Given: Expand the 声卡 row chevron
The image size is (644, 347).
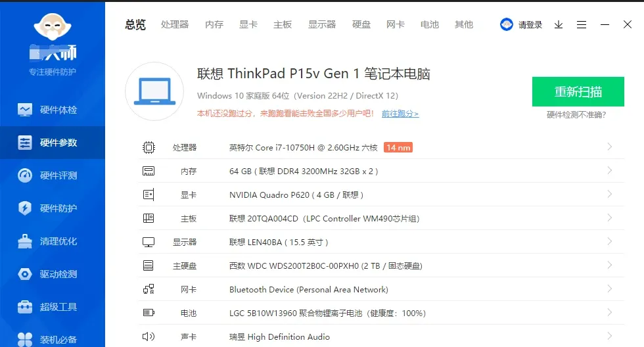Looking at the screenshot, I should click(x=610, y=336).
